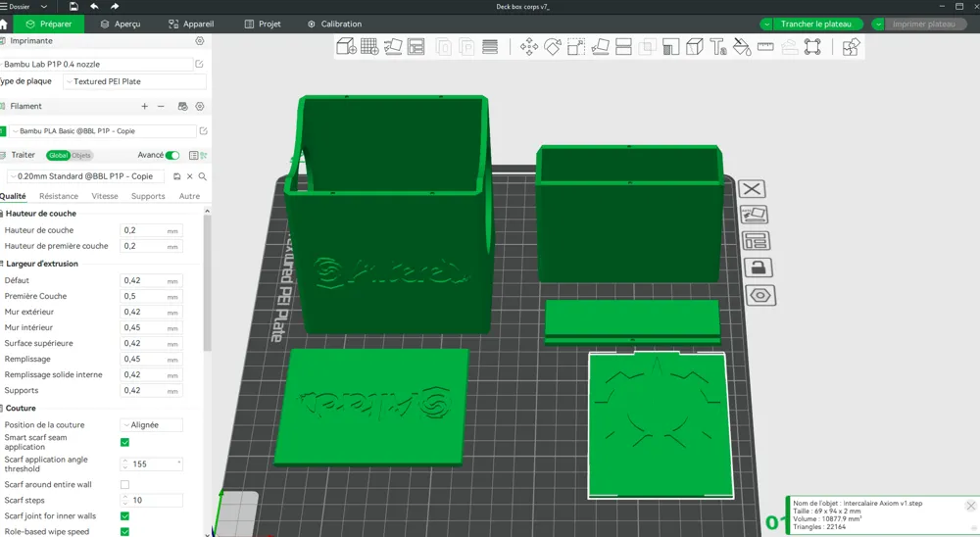This screenshot has width=980, height=537.
Task: Switch to the Appareil tab
Action: [x=191, y=24]
